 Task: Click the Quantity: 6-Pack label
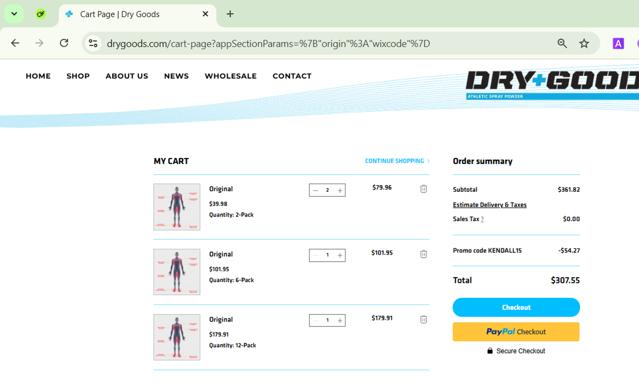pyautogui.click(x=231, y=280)
